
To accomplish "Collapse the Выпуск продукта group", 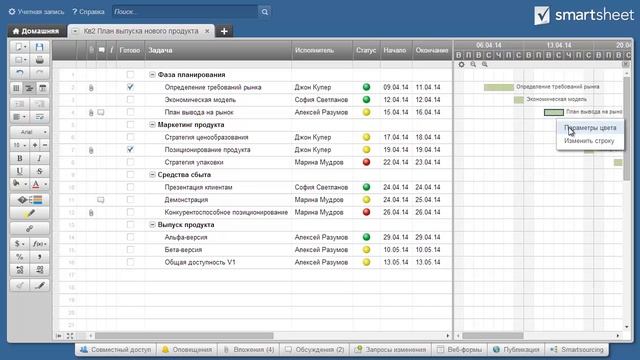I will point(152,224).
